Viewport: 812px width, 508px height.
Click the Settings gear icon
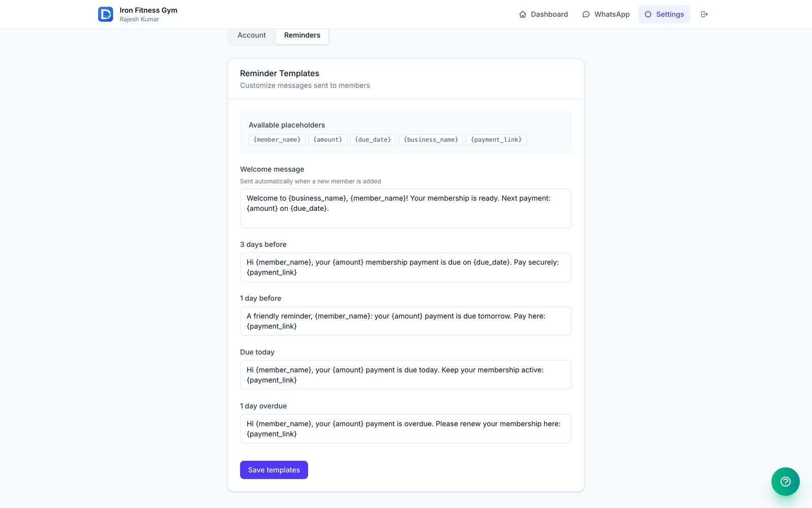click(x=648, y=14)
